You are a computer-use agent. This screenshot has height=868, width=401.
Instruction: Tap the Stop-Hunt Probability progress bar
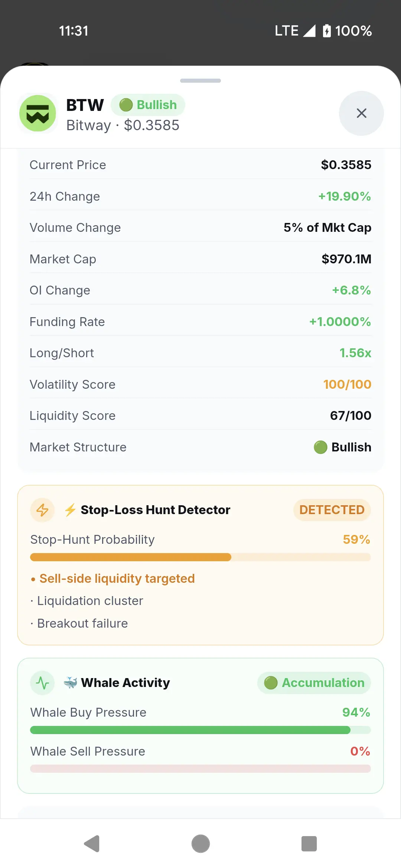point(200,557)
